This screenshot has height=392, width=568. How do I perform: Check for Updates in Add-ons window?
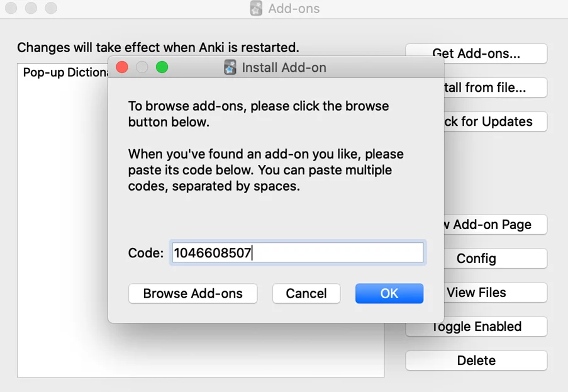coord(495,121)
